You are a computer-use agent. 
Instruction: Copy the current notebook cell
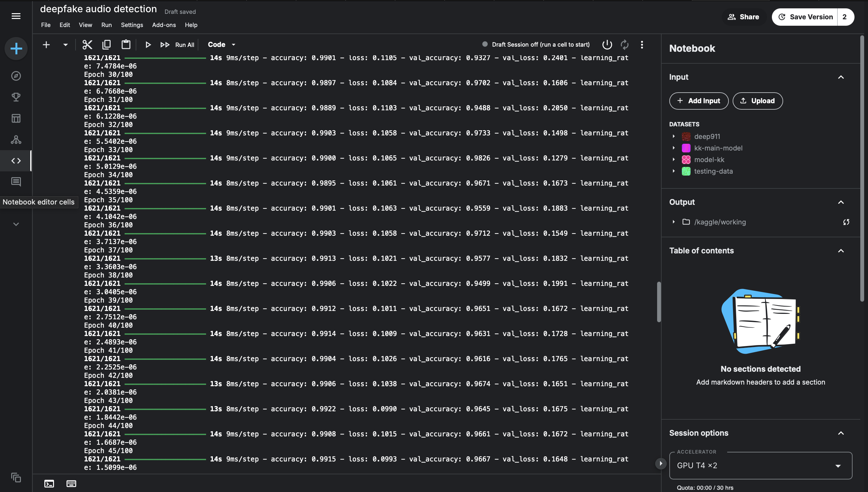tap(107, 44)
